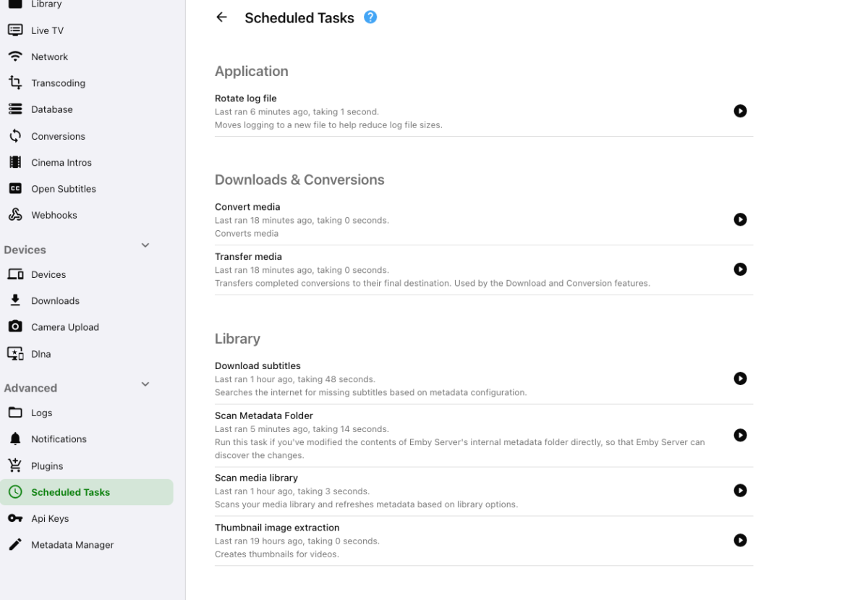Viewport: 868px width, 600px height.
Task: Open Camera Upload settings
Action: pos(64,327)
